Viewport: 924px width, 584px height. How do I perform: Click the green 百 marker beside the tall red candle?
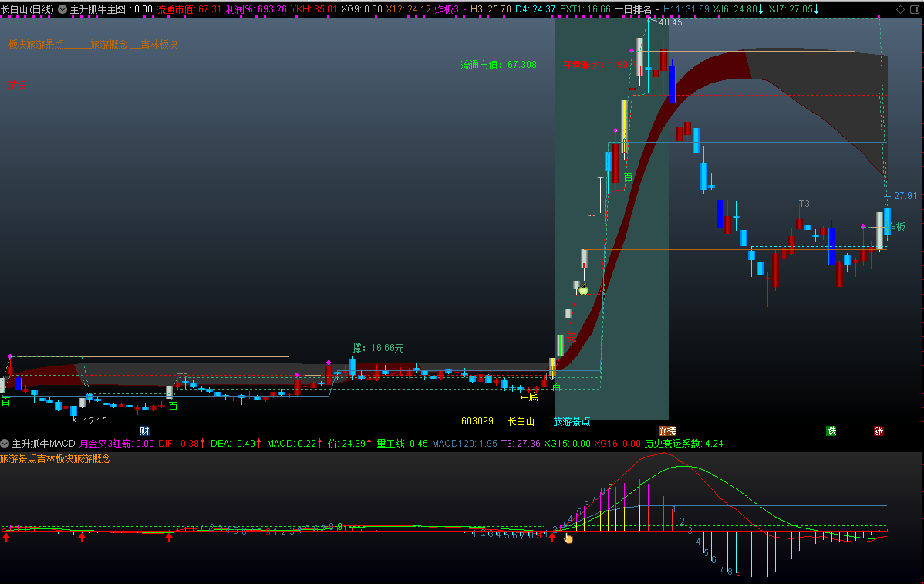[x=628, y=177]
